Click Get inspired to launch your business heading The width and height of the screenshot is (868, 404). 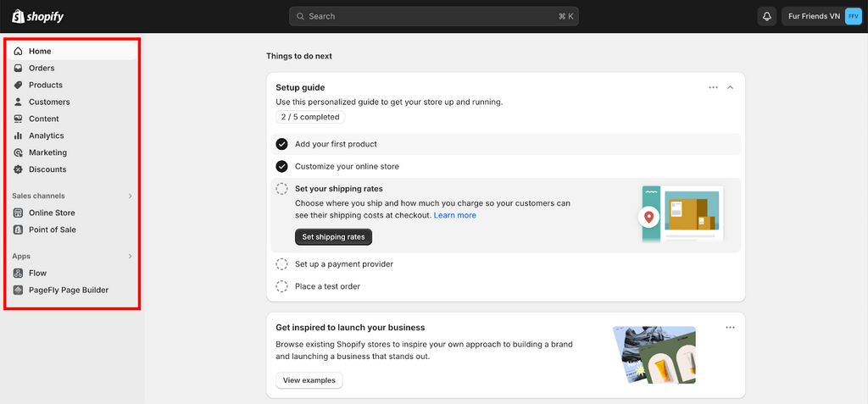[350, 328]
